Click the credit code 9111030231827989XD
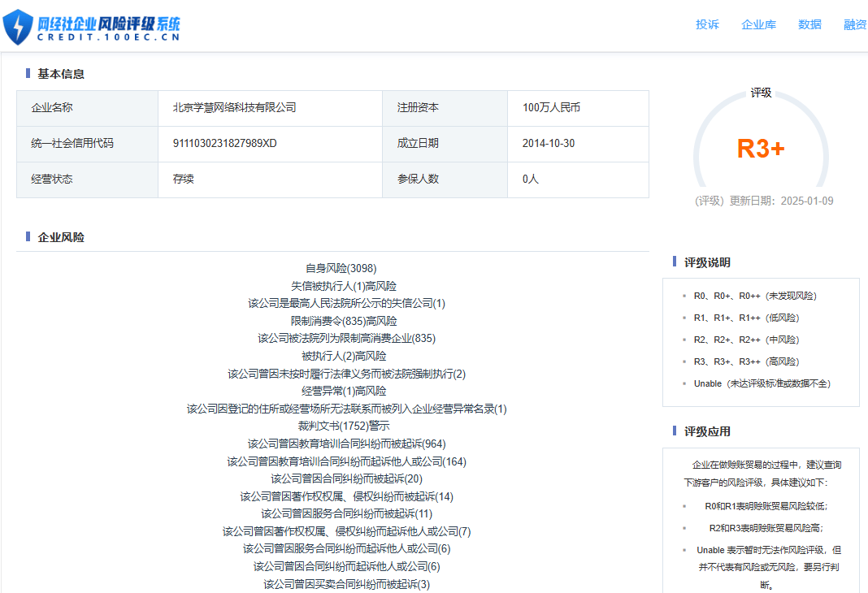The width and height of the screenshot is (868, 593). [x=225, y=143]
